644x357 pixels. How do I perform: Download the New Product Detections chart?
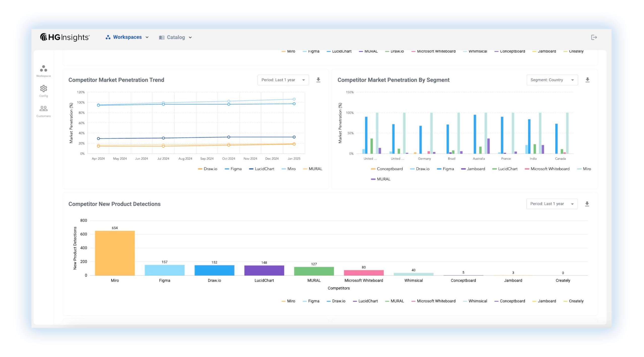coord(587,204)
